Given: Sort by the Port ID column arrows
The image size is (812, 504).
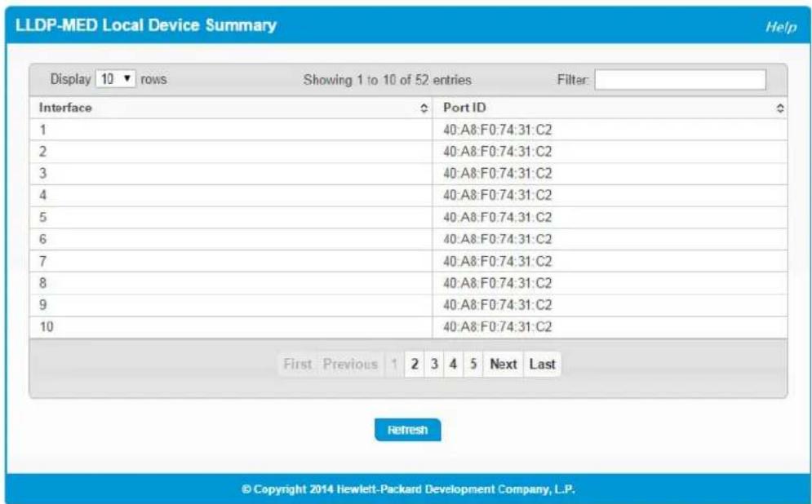Looking at the screenshot, I should point(780,108).
